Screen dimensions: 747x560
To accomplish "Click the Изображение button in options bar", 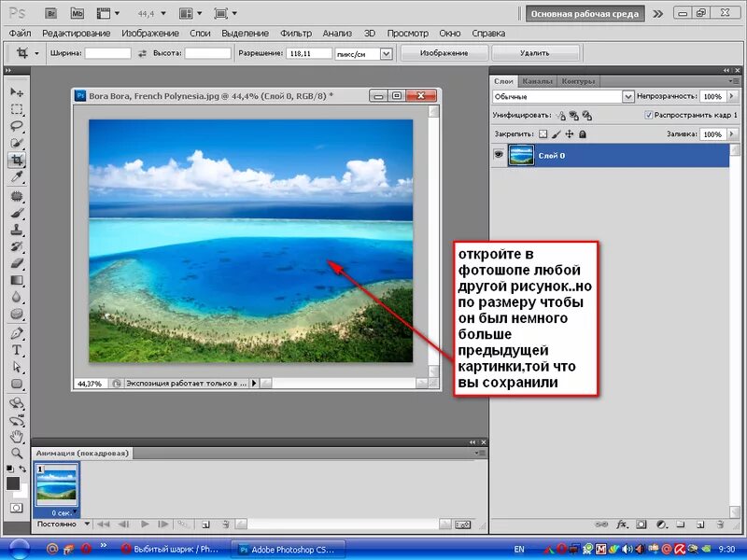I will [444, 53].
